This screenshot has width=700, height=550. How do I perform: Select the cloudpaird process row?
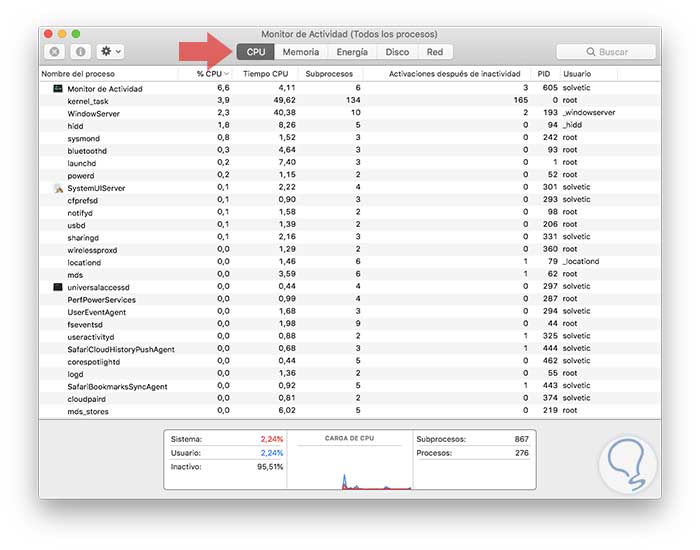(x=350, y=399)
